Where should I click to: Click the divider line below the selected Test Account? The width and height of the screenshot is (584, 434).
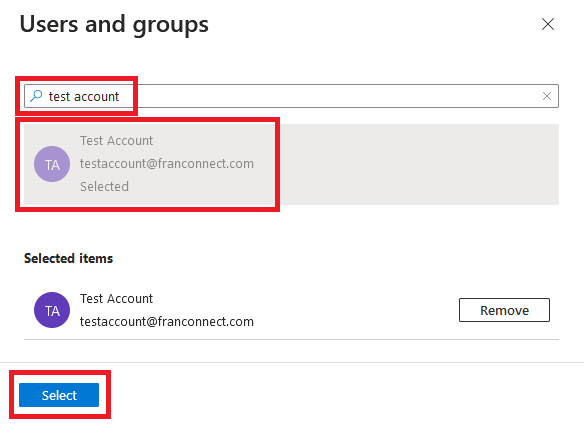coord(291,339)
